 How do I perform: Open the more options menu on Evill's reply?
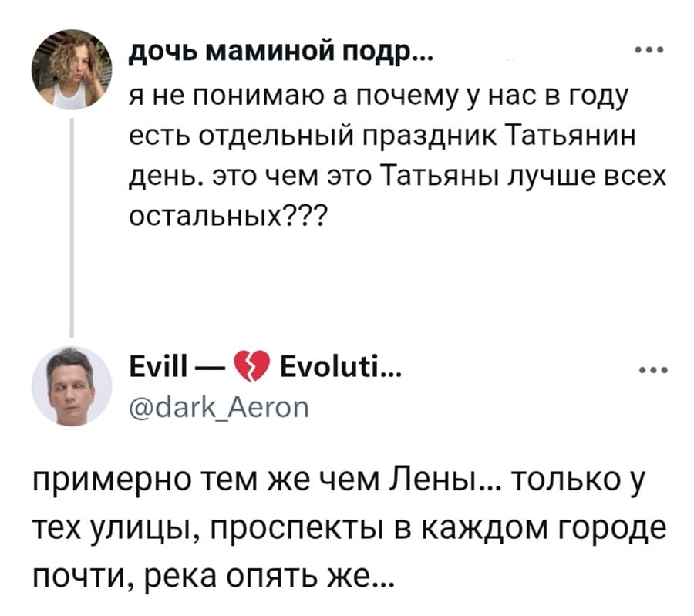click(655, 370)
